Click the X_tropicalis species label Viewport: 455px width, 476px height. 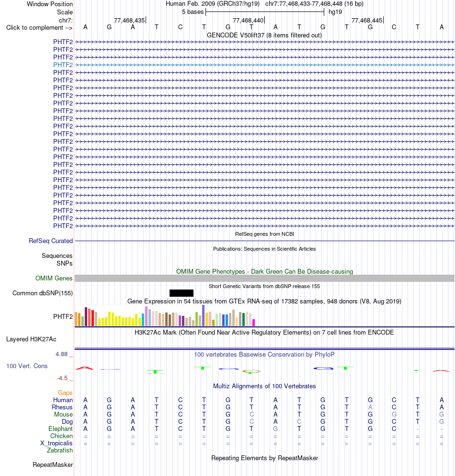tap(57, 443)
